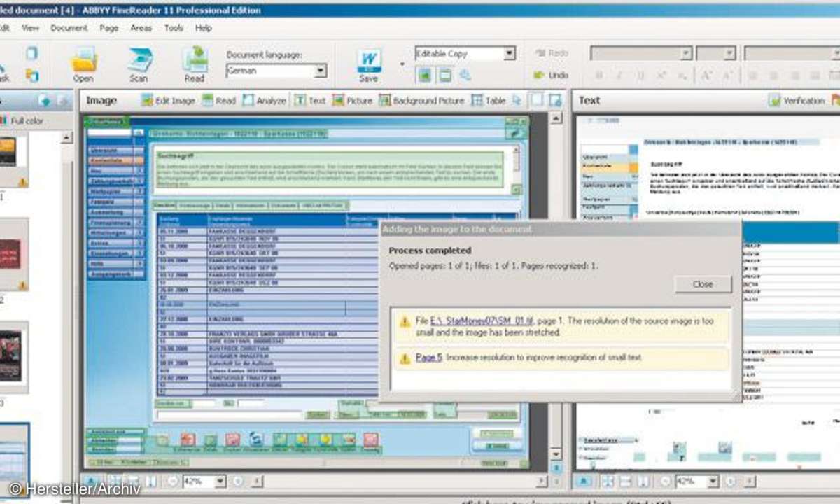Screen dimensions: 840x504
Task: Click the Scan icon in main toolbar
Action: 139,64
